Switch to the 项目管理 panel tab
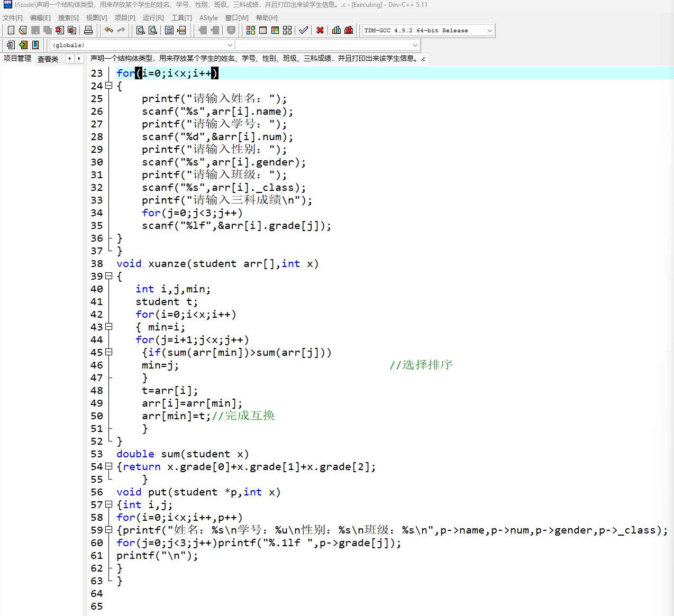674x616 pixels. 17,58
